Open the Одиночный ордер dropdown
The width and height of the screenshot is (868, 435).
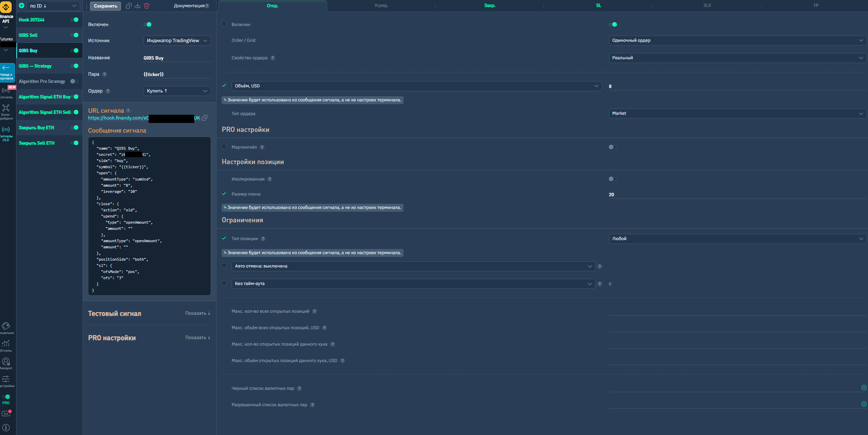pos(737,40)
